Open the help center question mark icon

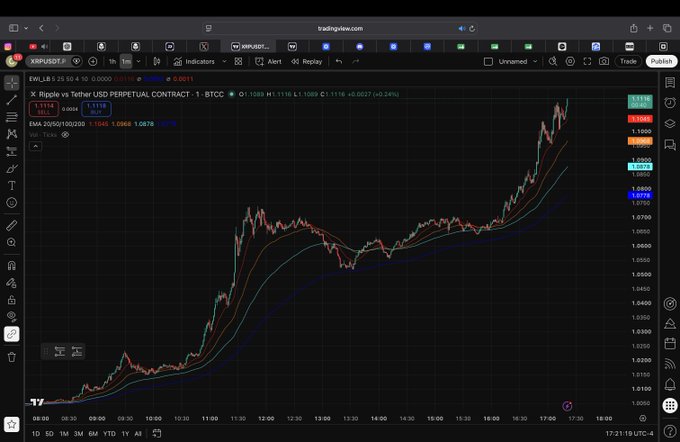(x=670, y=431)
